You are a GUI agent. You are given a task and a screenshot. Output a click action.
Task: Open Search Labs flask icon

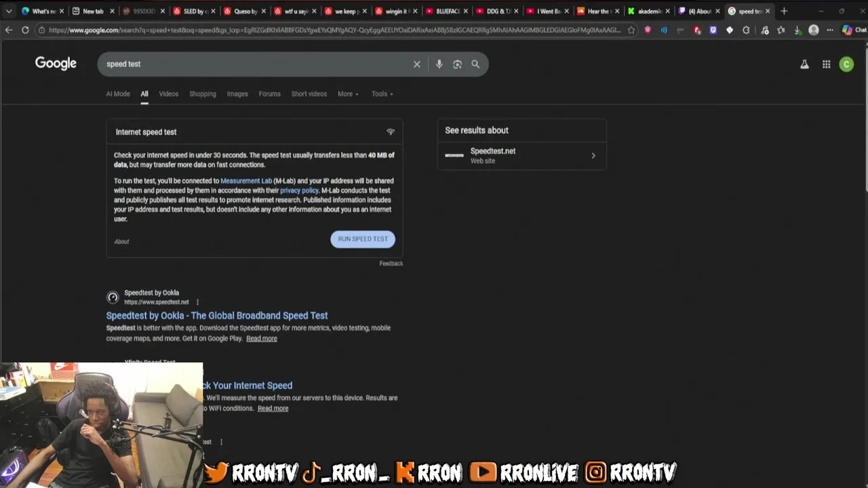tap(804, 64)
